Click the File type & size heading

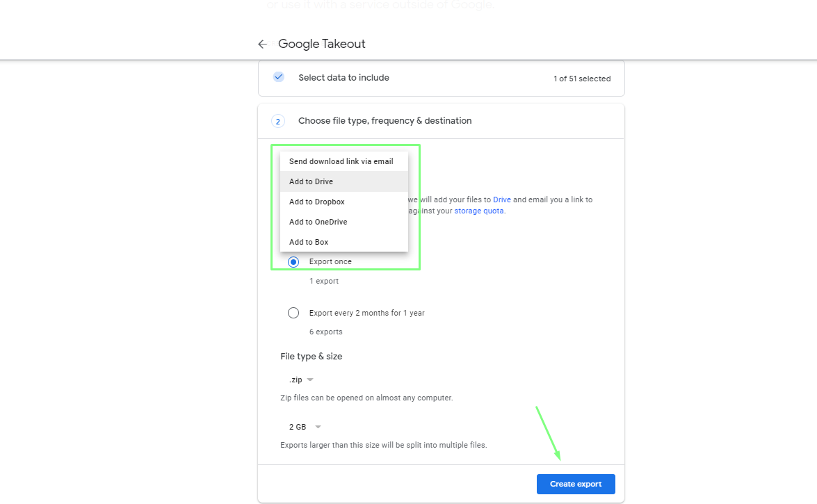click(x=311, y=356)
